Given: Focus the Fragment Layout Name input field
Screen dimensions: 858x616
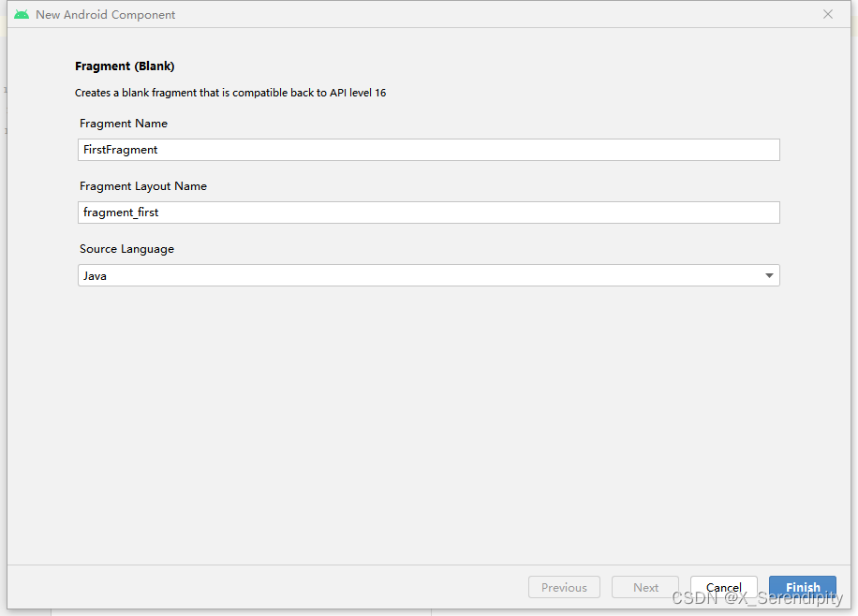Looking at the screenshot, I should (x=428, y=213).
